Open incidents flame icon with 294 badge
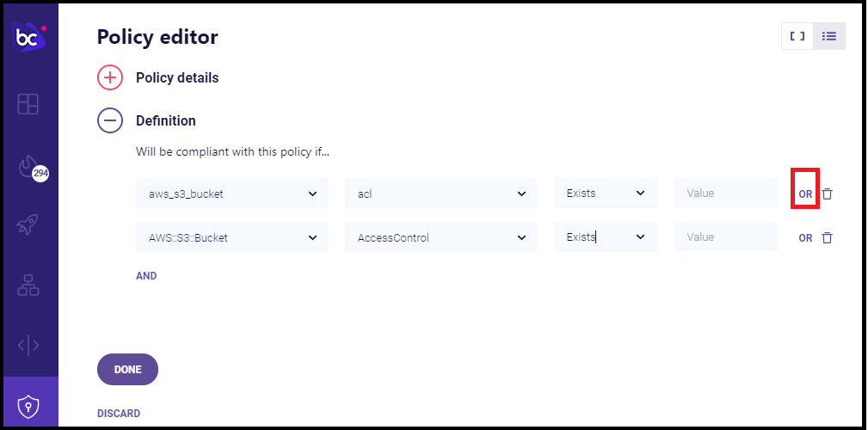The width and height of the screenshot is (868, 430). (28, 168)
